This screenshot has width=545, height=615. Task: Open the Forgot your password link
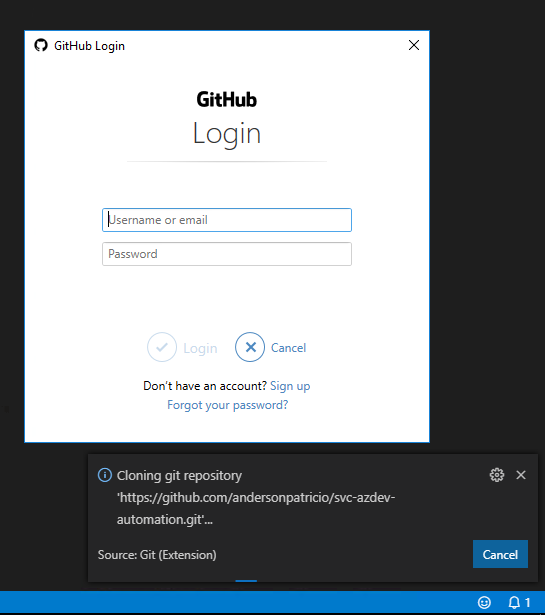coord(227,405)
